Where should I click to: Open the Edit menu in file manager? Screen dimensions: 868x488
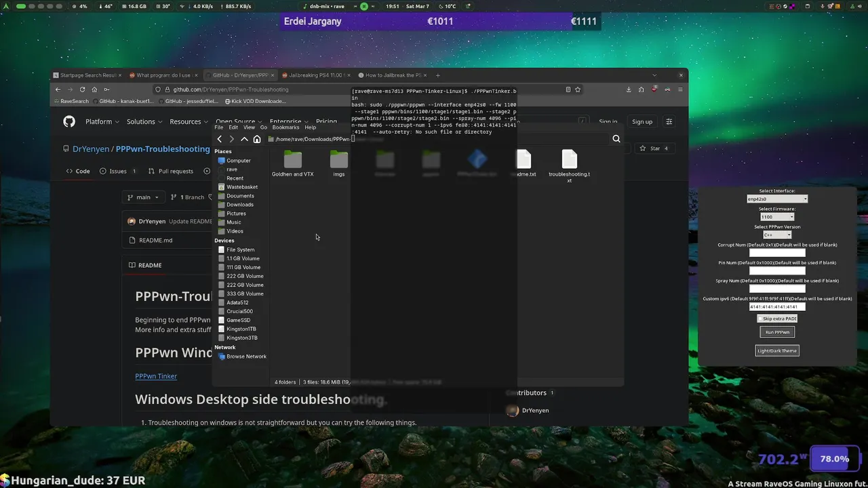point(233,127)
